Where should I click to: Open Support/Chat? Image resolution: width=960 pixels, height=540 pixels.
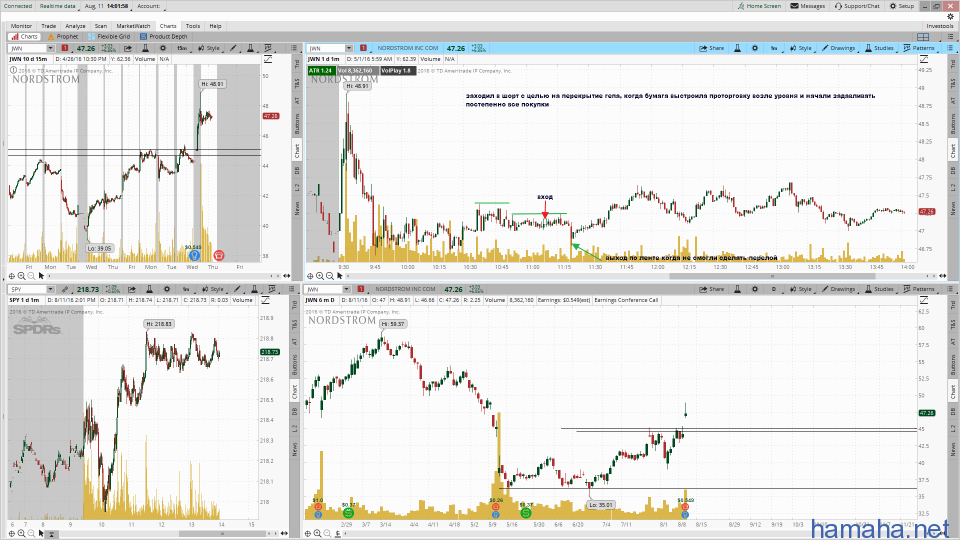click(x=857, y=6)
